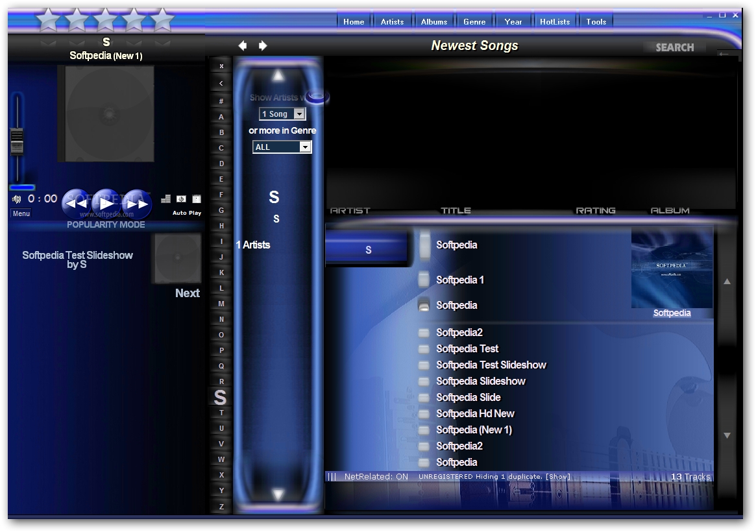Switch to the Albums tab
Screen dimensions: 756x532
[433, 21]
